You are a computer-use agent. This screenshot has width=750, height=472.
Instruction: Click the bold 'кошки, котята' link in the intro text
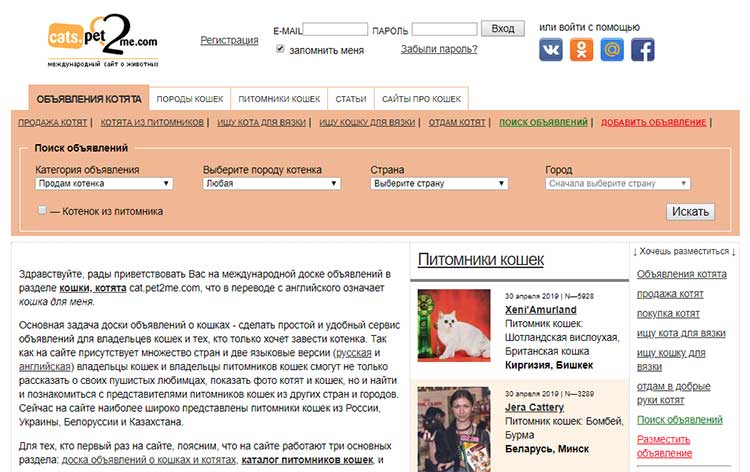pos(93,288)
